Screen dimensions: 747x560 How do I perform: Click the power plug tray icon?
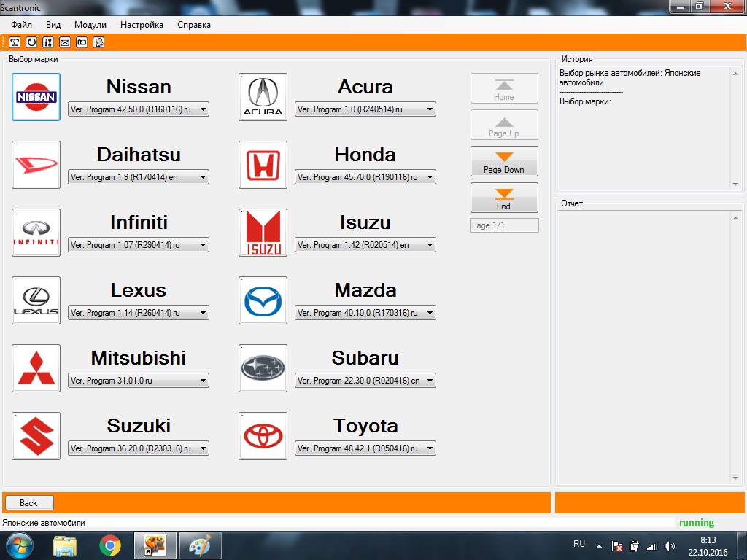634,546
